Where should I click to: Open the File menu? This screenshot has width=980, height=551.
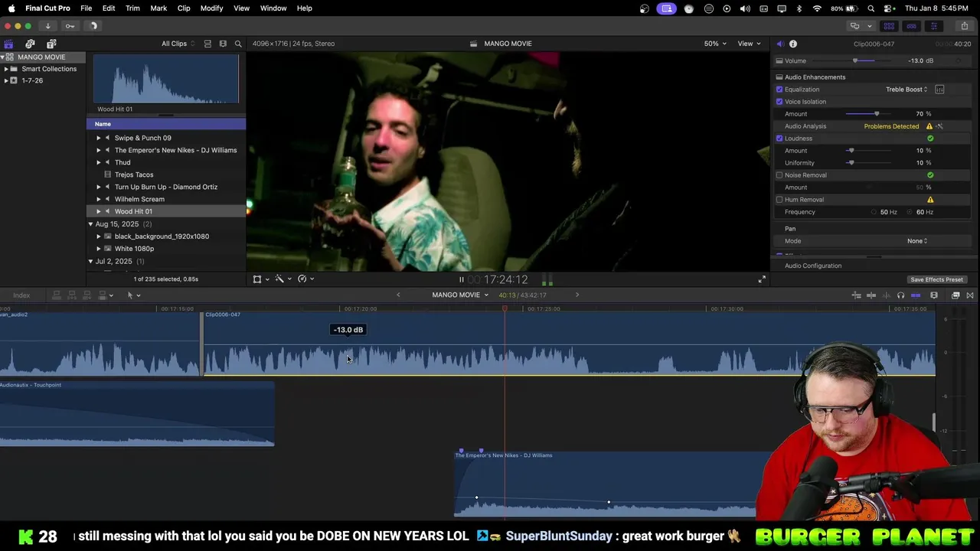(x=87, y=8)
